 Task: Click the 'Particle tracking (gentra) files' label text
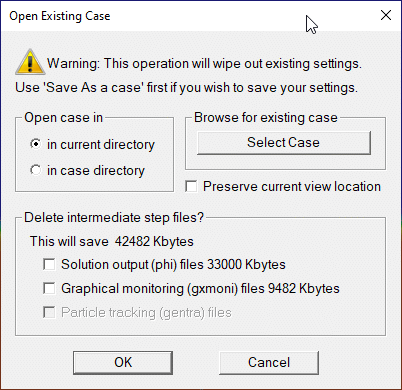pyautogui.click(x=146, y=312)
